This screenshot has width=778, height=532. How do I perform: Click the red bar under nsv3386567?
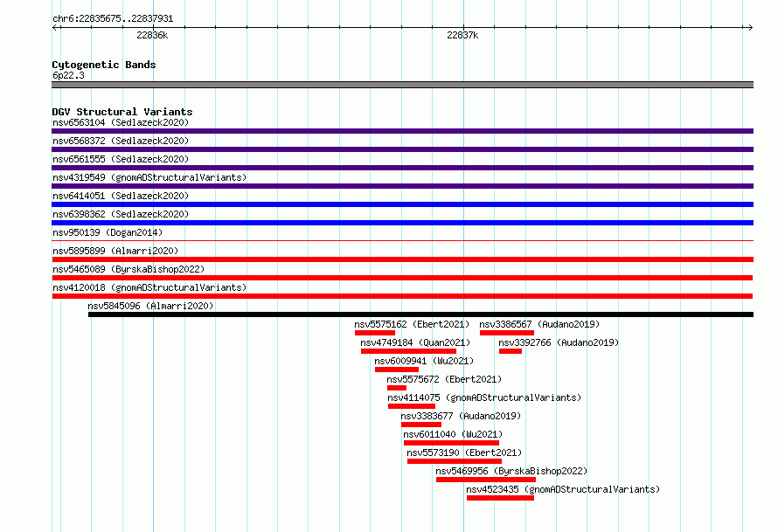click(x=507, y=333)
